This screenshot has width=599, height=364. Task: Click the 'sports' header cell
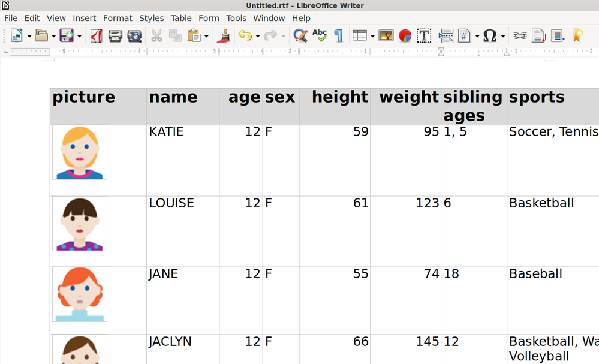pyautogui.click(x=553, y=107)
